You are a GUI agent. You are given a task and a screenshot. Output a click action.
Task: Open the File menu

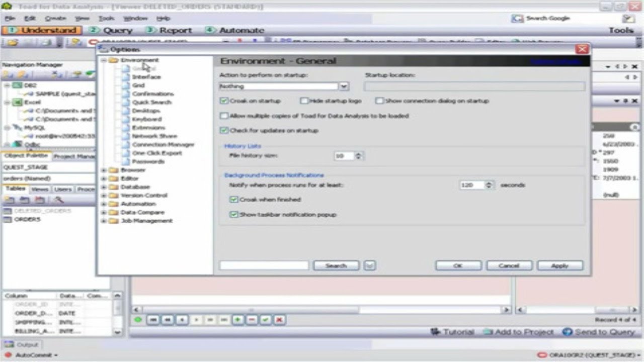click(x=10, y=19)
